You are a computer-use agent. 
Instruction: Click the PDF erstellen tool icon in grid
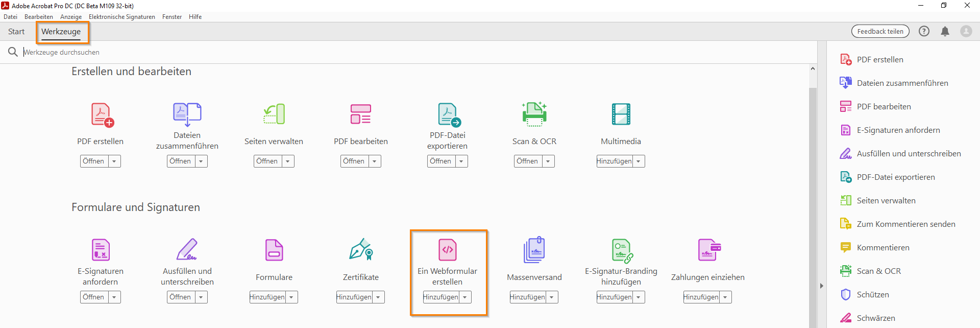[x=102, y=114]
